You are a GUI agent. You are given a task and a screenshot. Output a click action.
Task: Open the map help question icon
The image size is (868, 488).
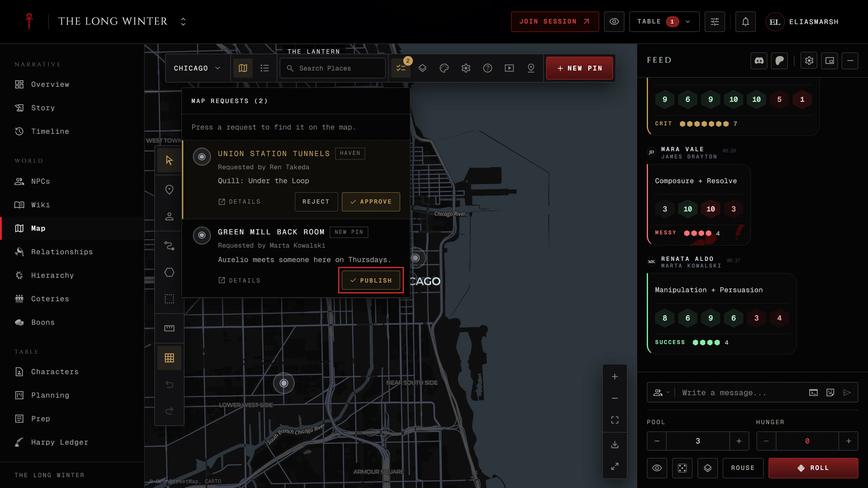click(x=487, y=68)
